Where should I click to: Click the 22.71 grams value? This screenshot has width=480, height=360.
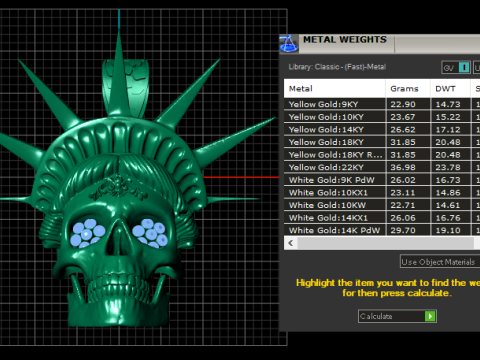[403, 205]
